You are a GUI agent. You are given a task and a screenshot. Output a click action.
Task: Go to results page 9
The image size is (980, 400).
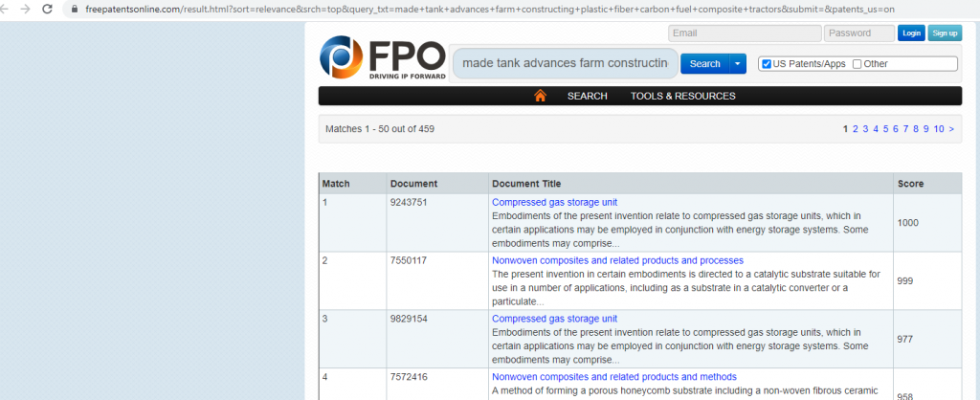[x=925, y=129]
